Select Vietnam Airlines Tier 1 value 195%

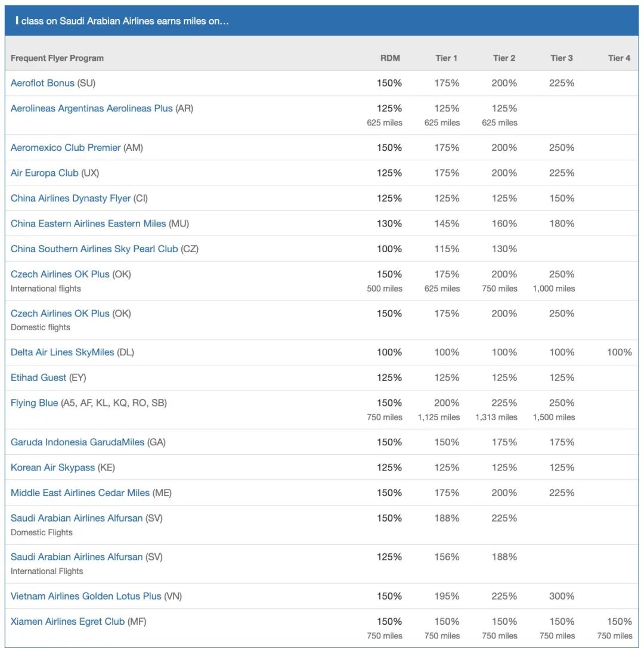point(447,596)
